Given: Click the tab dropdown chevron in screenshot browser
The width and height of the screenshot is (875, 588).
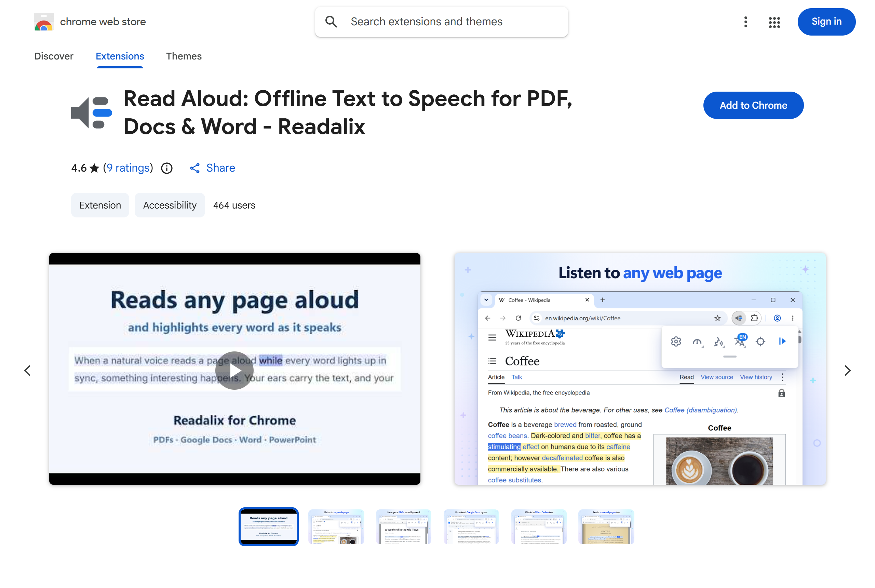Looking at the screenshot, I should 486,300.
